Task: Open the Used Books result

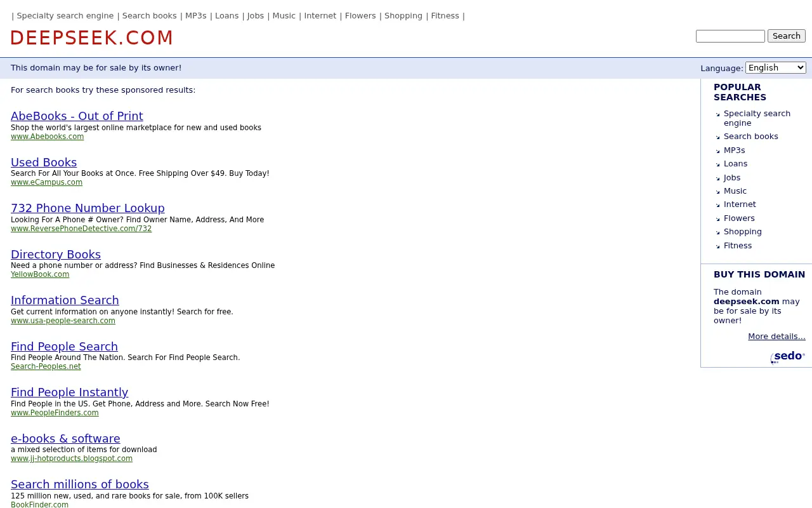Action: [44, 163]
